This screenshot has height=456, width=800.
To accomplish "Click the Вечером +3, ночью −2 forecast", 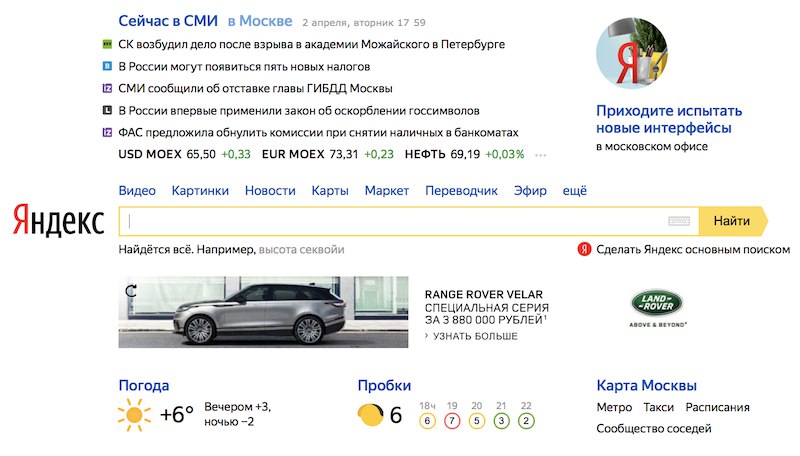I will click(x=238, y=414).
